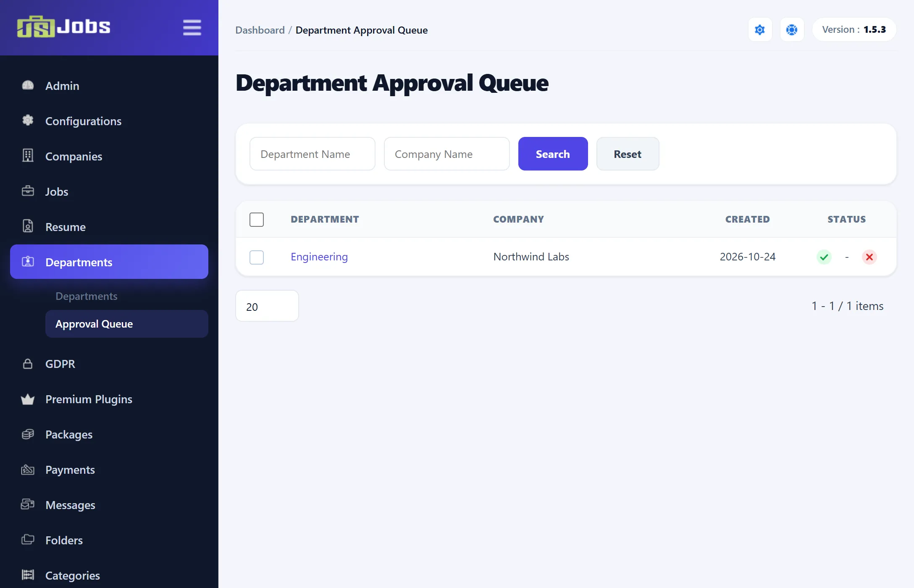This screenshot has height=588, width=914.
Task: Click the Resume document icon
Action: (28, 226)
